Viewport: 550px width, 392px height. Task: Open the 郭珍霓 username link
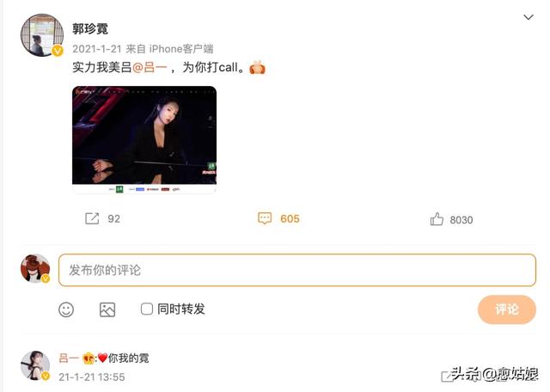pyautogui.click(x=90, y=28)
